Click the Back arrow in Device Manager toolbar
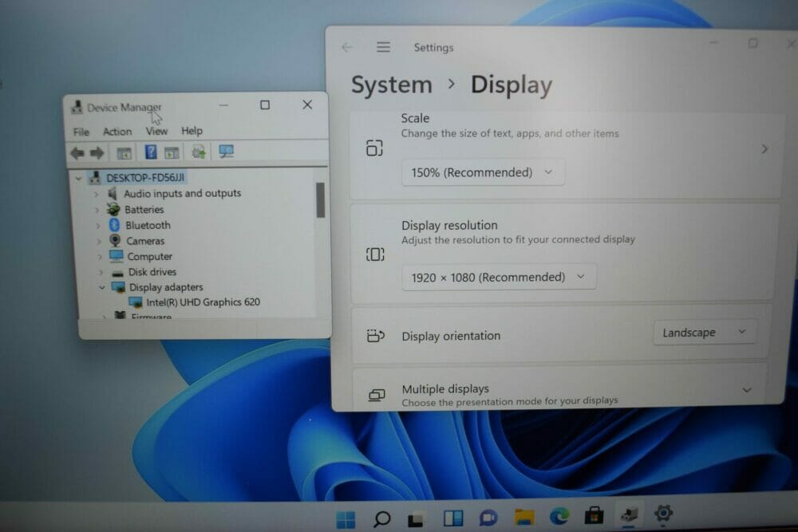The width and height of the screenshot is (798, 532). point(77,152)
